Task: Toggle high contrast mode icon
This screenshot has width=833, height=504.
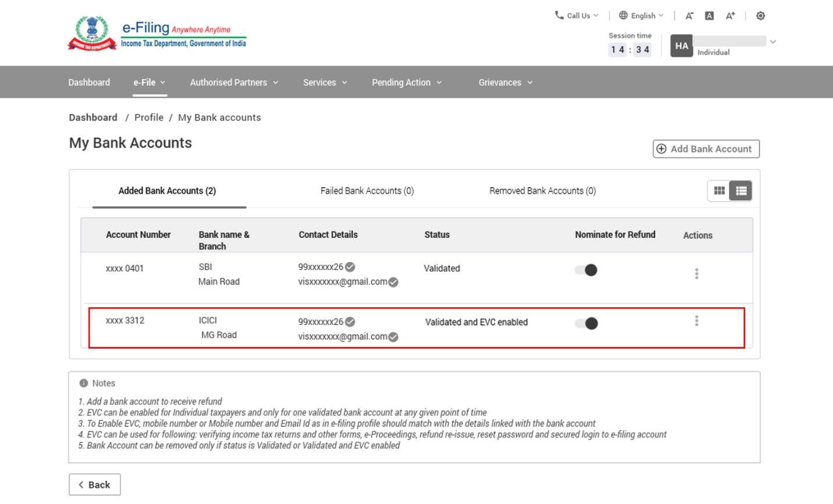Action: coord(760,16)
